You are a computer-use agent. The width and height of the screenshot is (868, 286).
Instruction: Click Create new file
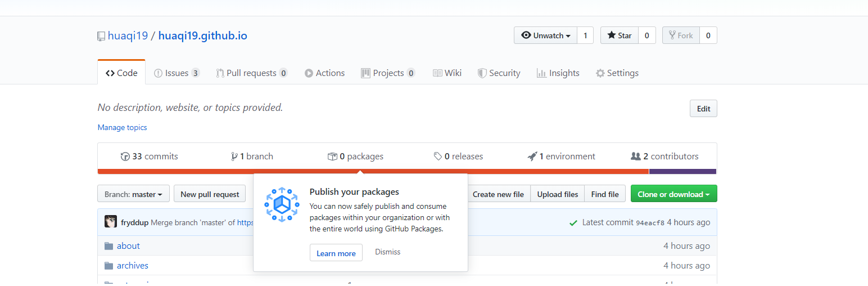[498, 194]
